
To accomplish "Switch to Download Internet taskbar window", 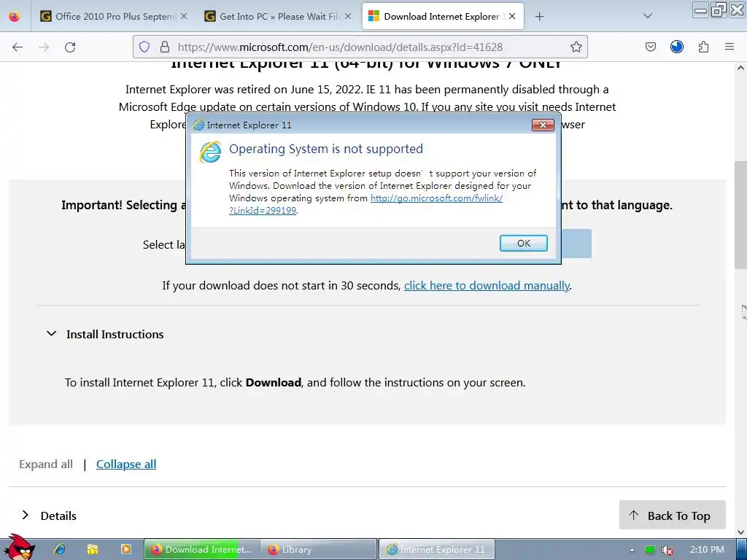I will tap(202, 550).
